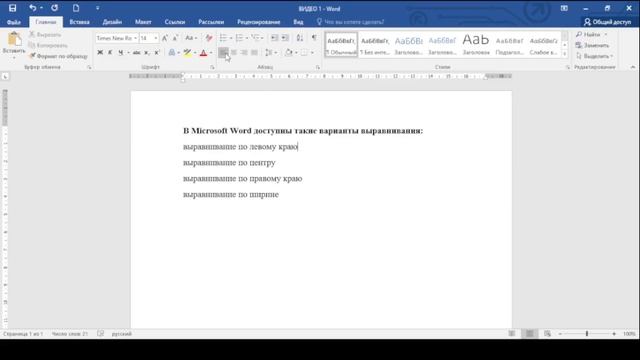Open spelling check icon in status bar
Viewport: 640px width, 360px height.
click(x=101, y=334)
